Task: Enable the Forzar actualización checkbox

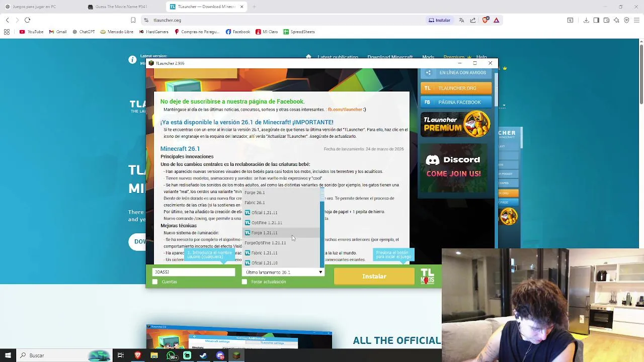Action: click(x=245, y=282)
